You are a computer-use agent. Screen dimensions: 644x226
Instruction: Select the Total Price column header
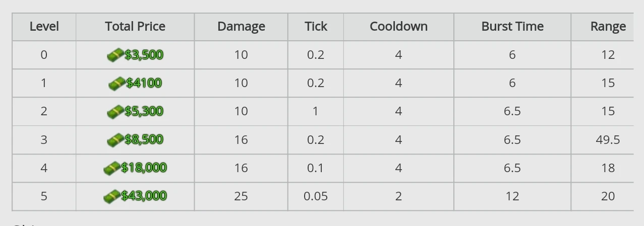click(x=135, y=27)
